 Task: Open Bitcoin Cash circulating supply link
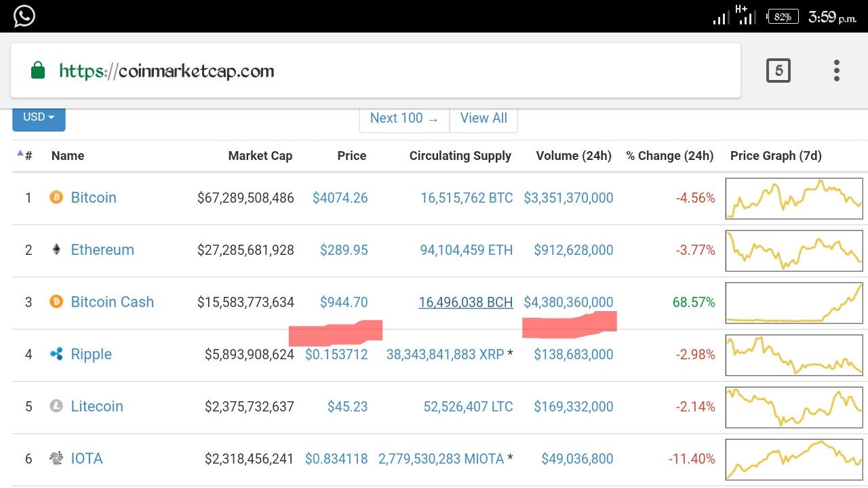pos(465,302)
